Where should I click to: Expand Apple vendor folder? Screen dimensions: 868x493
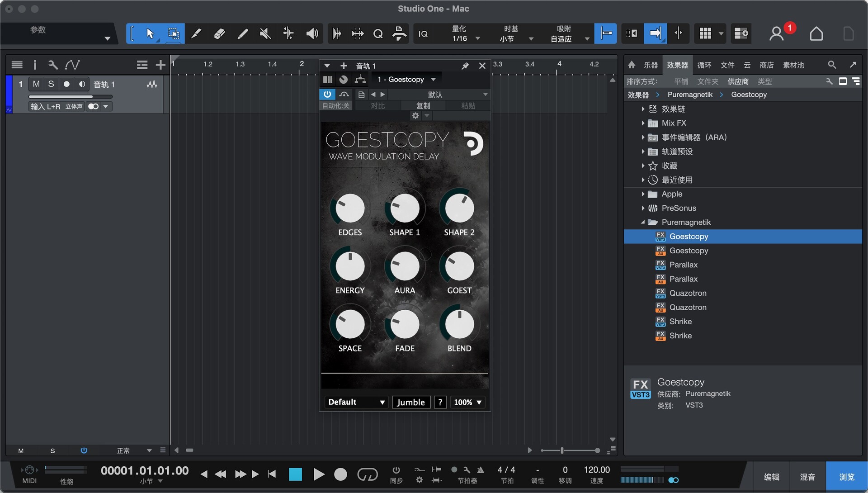point(643,194)
